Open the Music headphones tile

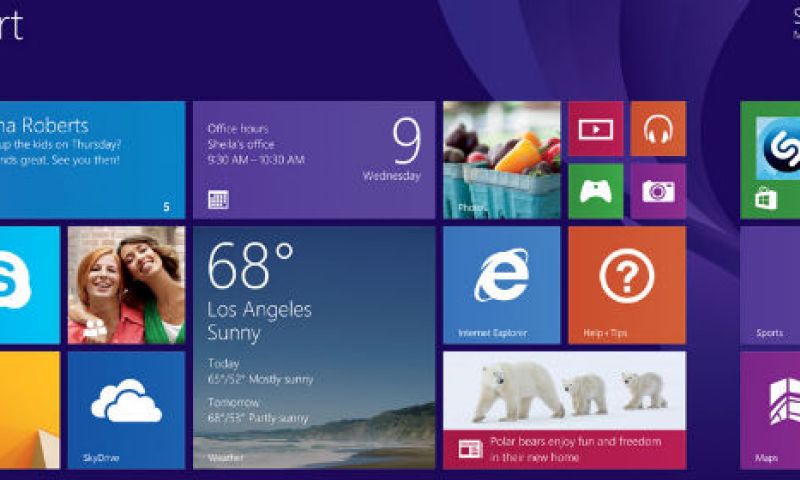coord(658,129)
